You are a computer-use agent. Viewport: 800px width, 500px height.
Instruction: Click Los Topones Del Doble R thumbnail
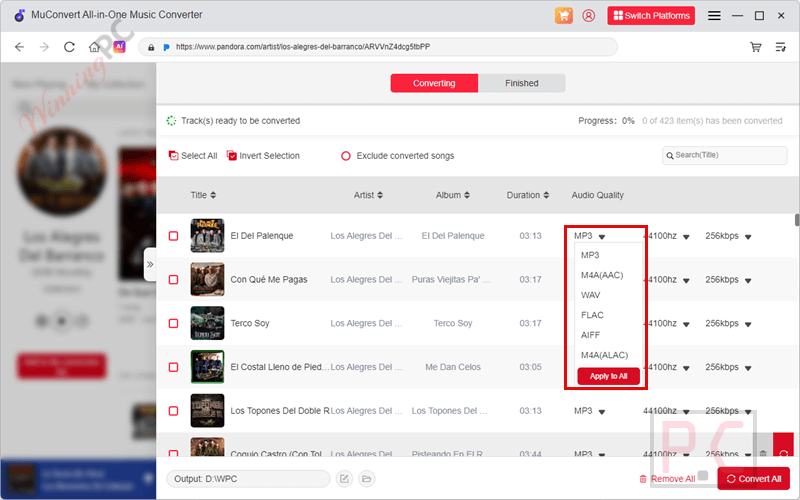pyautogui.click(x=207, y=411)
